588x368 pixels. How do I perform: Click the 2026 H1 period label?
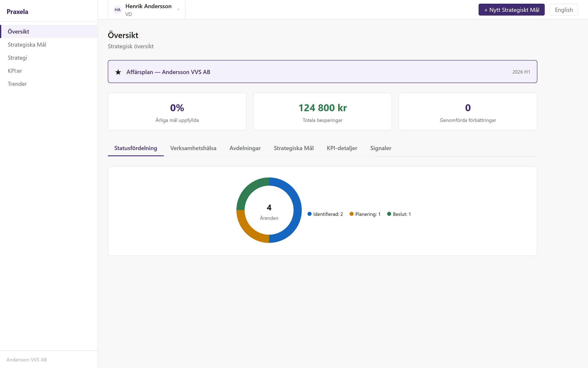coord(521,72)
